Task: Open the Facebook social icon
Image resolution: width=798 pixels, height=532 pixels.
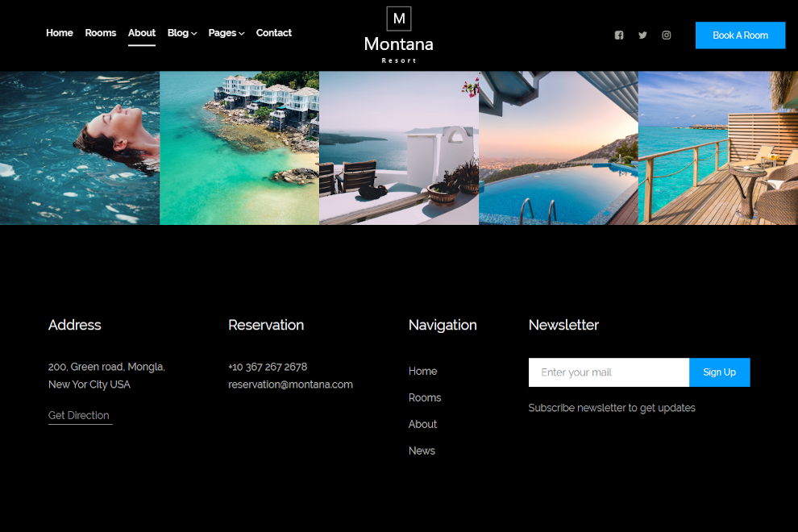Action: [619, 35]
